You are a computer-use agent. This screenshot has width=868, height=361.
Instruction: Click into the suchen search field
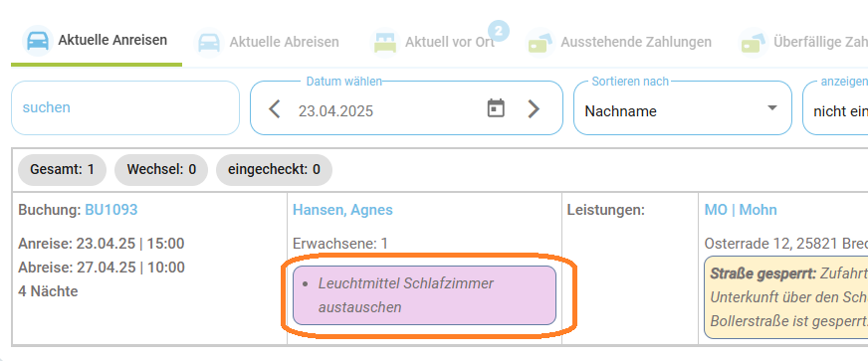click(125, 107)
